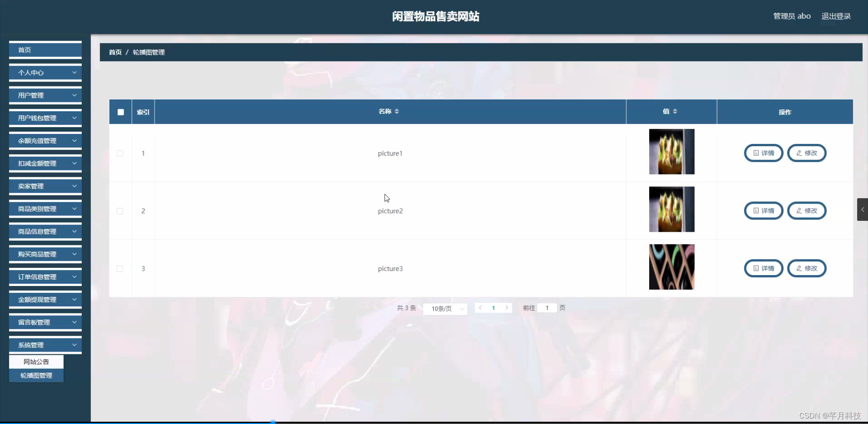This screenshot has height=424, width=868.
Task: Click the picture3 image thumbnail
Action: pos(671,267)
